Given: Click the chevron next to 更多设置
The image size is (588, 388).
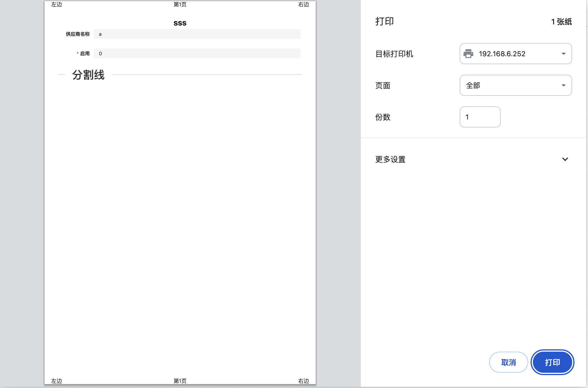Looking at the screenshot, I should (565, 159).
